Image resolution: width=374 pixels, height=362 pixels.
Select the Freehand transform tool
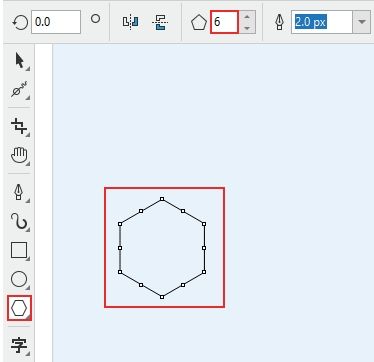(x=19, y=90)
